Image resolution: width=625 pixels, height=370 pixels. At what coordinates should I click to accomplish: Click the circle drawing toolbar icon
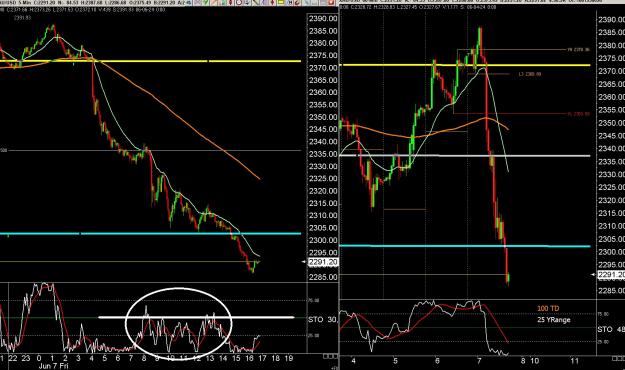pyautogui.click(x=239, y=2)
